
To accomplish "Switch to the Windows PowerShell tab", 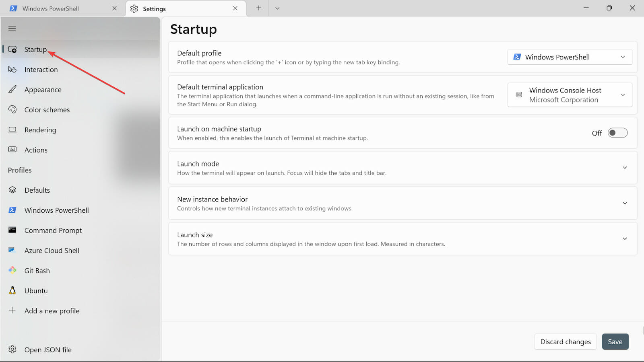I will point(62,8).
